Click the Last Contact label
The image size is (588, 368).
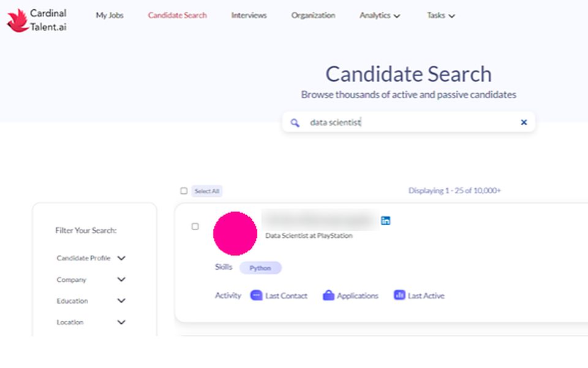click(x=286, y=296)
